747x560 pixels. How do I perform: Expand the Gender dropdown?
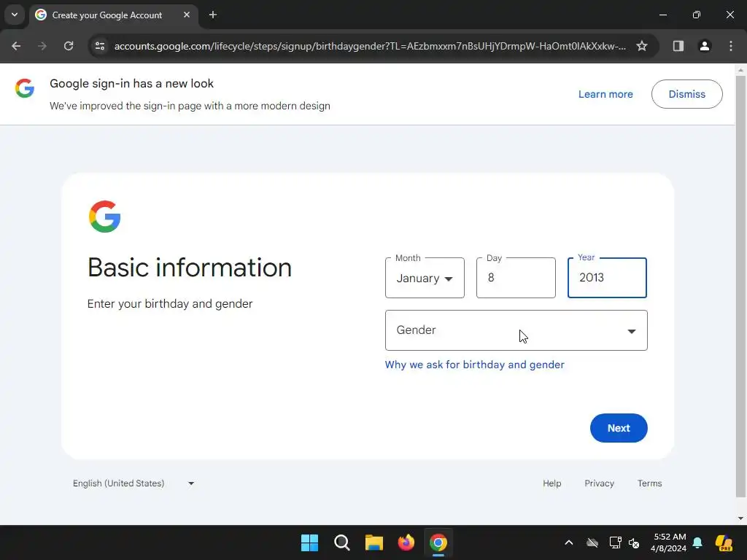(516, 330)
